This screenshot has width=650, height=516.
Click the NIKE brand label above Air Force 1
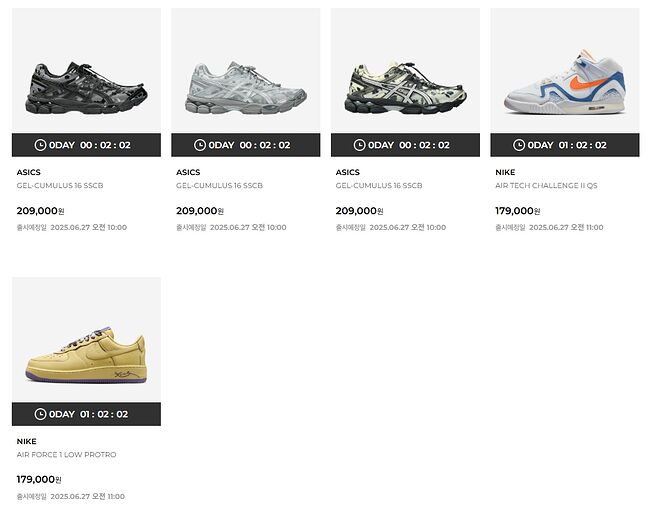[x=27, y=441]
